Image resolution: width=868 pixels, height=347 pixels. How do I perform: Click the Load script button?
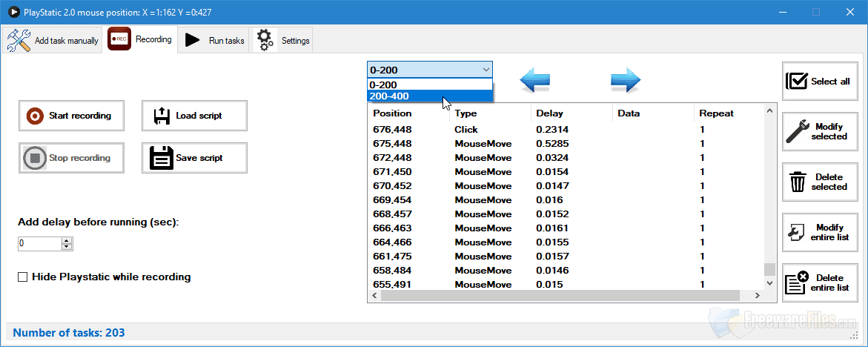(x=194, y=116)
